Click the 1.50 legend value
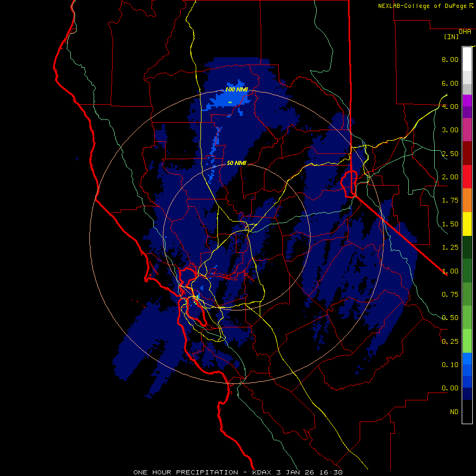This screenshot has height=476, width=476. click(450, 224)
